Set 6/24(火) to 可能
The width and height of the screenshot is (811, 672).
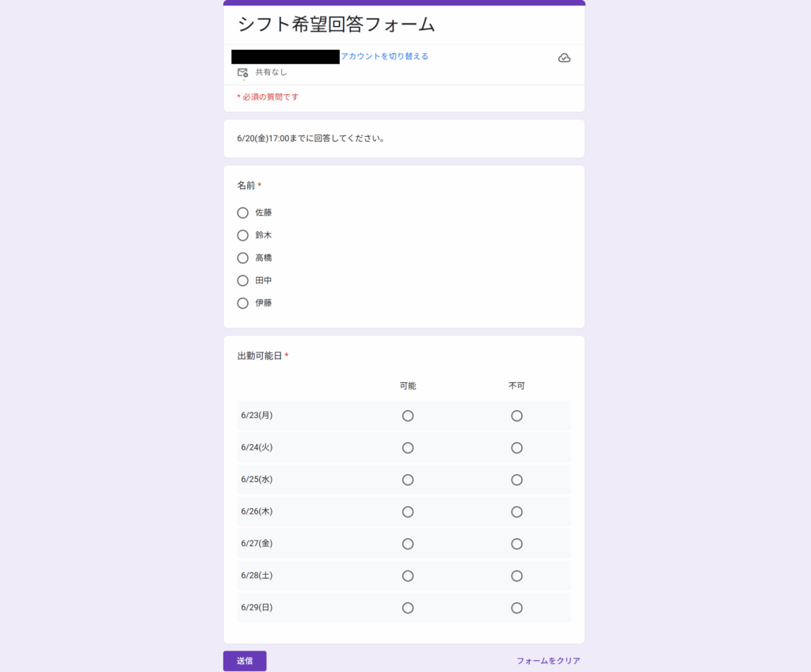coord(408,448)
